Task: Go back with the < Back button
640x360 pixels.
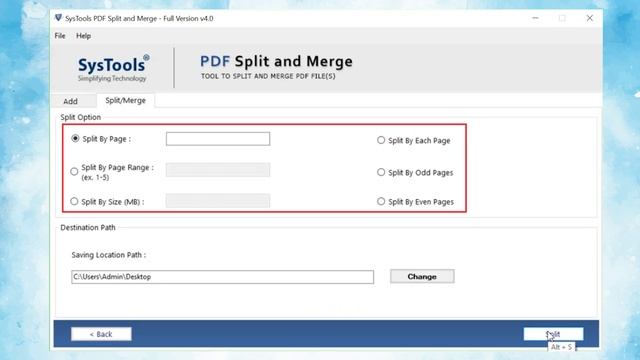Action: click(101, 334)
